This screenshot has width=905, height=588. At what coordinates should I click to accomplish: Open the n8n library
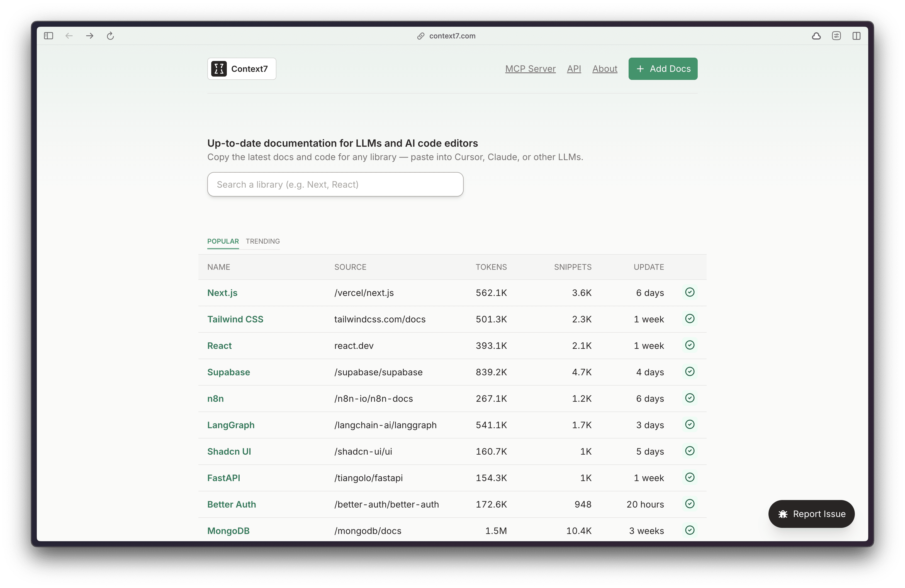(x=215, y=399)
